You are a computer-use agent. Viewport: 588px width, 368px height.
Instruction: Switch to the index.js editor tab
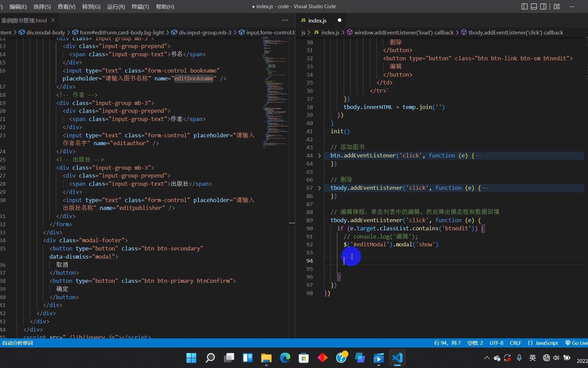tap(317, 20)
